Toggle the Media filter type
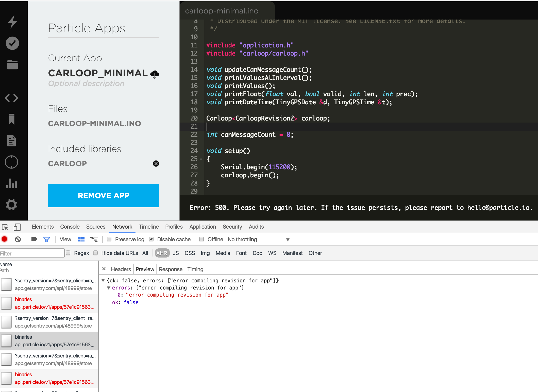538x392 pixels. point(223,253)
